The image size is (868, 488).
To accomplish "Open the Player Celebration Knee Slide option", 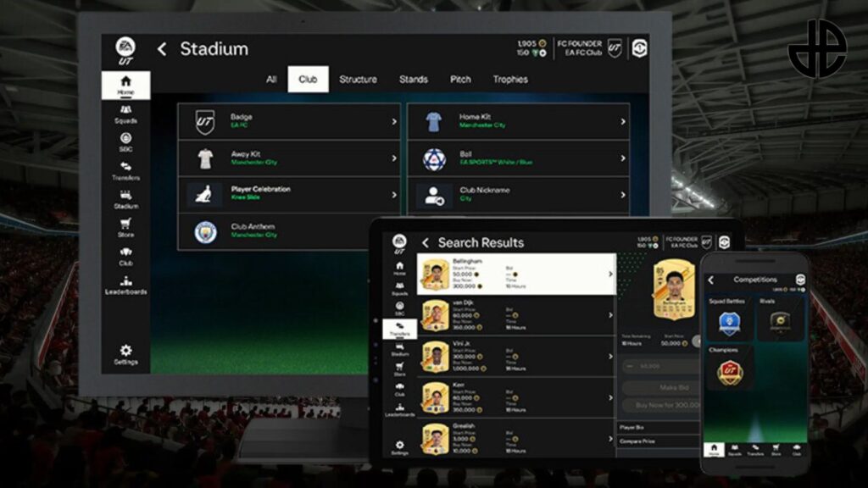I will [289, 195].
